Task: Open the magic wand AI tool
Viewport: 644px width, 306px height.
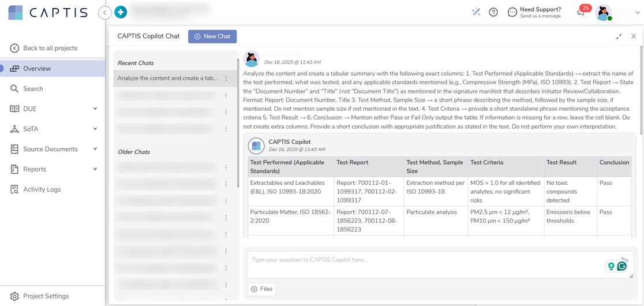Action: 476,12
